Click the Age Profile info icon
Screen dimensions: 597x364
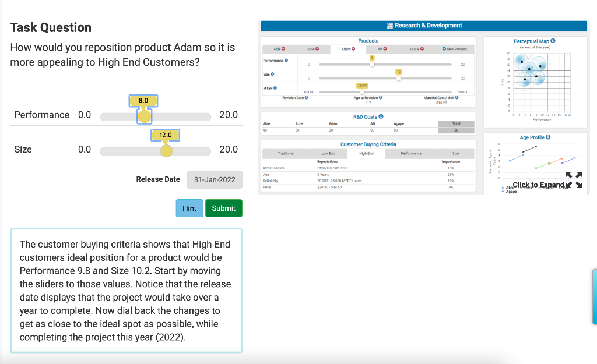pos(548,137)
